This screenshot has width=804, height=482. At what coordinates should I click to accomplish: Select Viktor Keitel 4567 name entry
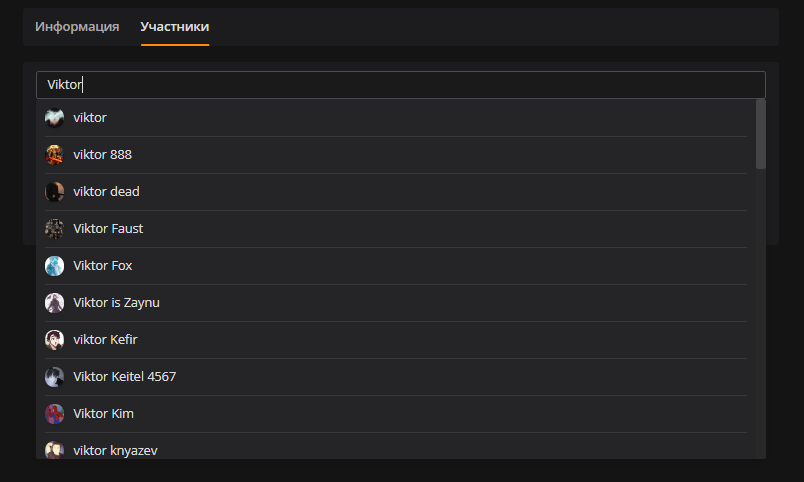395,377
